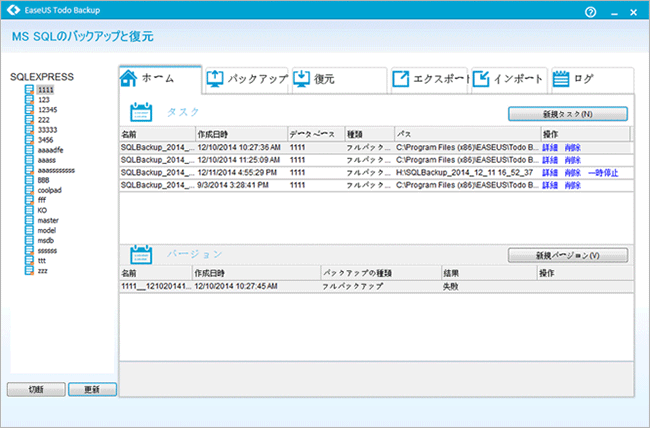
Task: Click the database icon beside master
Action: click(29, 220)
